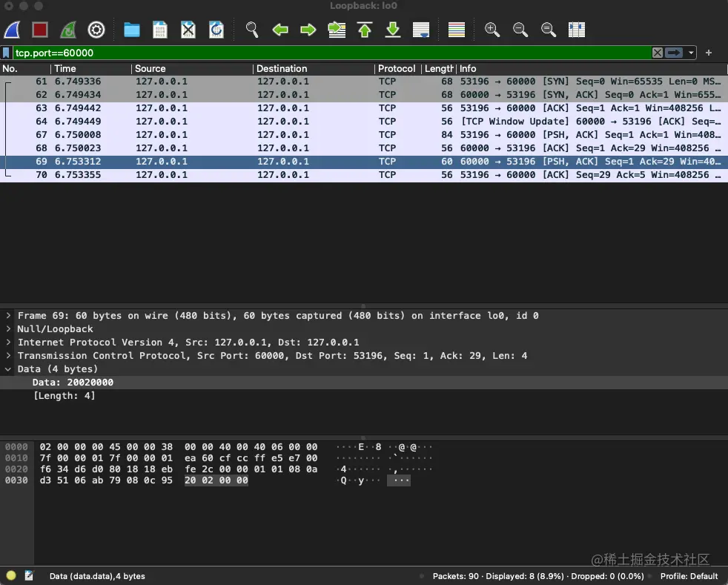Jump to last packet icon
This screenshot has height=585, width=728.
[x=393, y=30]
